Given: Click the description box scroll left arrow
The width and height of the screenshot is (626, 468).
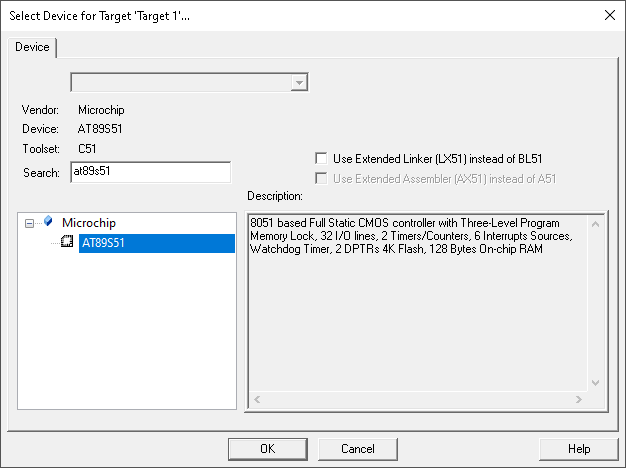Looking at the screenshot, I should click(256, 400).
